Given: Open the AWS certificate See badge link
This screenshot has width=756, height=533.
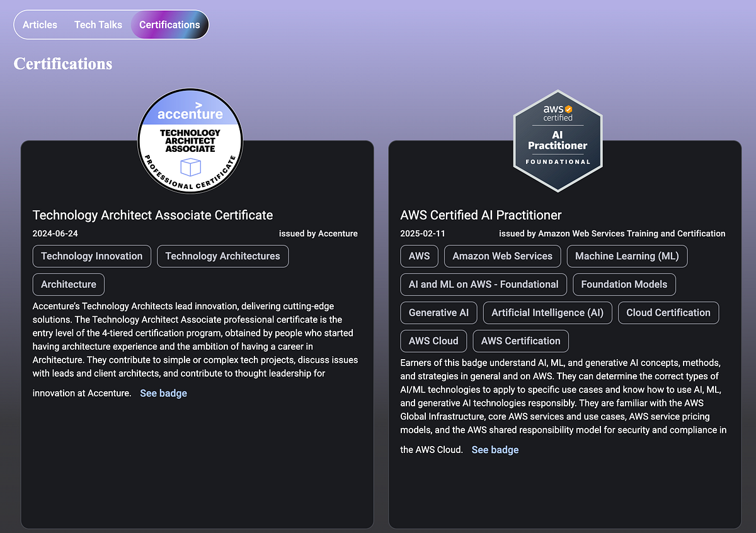Looking at the screenshot, I should pos(495,449).
